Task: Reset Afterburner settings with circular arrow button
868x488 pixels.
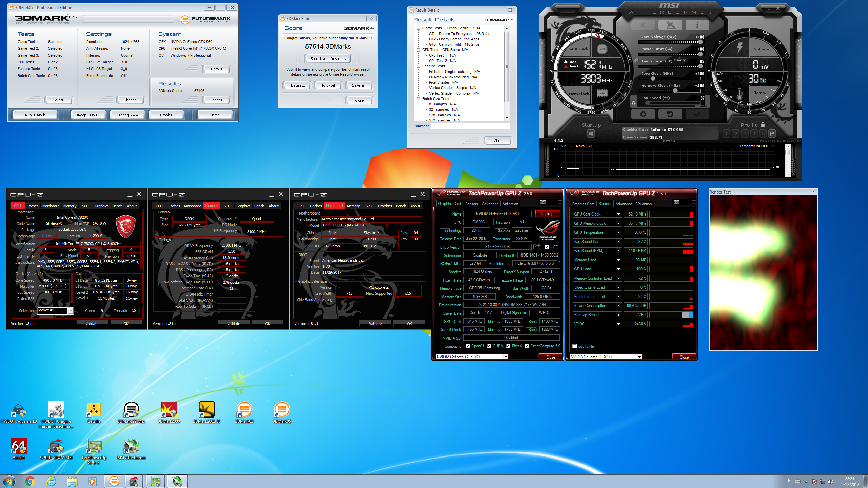Action: 670,114
